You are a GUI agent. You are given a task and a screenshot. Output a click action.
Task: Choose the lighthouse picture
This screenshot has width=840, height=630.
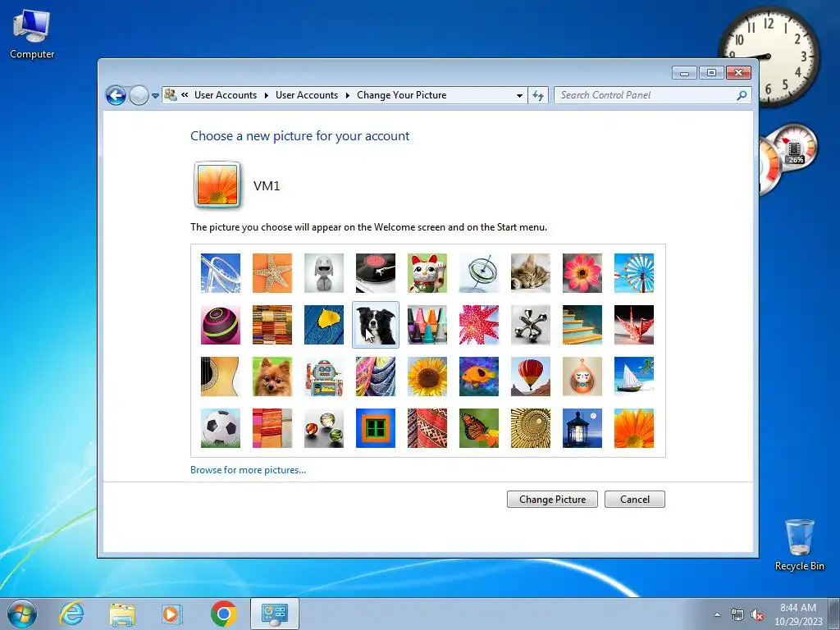(x=582, y=428)
